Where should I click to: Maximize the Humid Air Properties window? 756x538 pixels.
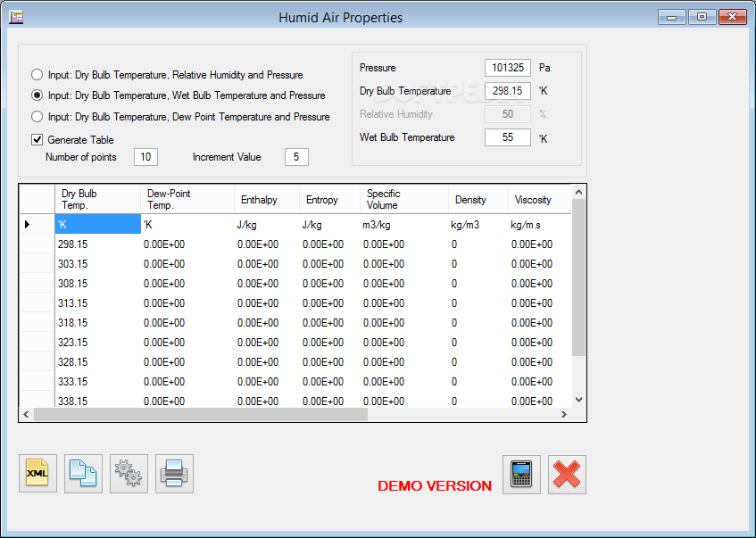click(x=702, y=17)
